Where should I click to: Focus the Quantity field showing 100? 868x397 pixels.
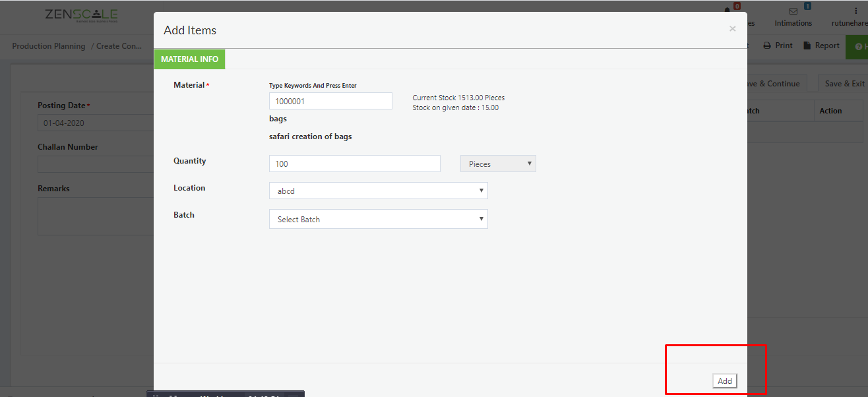click(x=355, y=164)
